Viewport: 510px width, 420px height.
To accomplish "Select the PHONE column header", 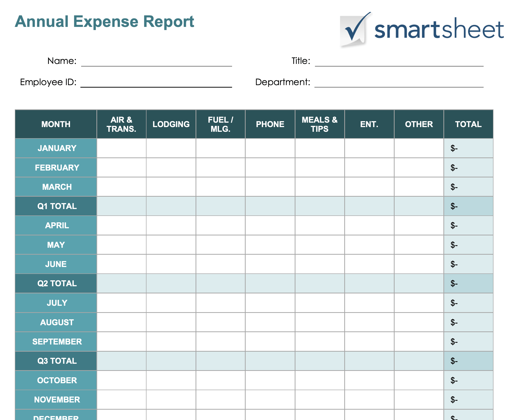I will [x=270, y=124].
